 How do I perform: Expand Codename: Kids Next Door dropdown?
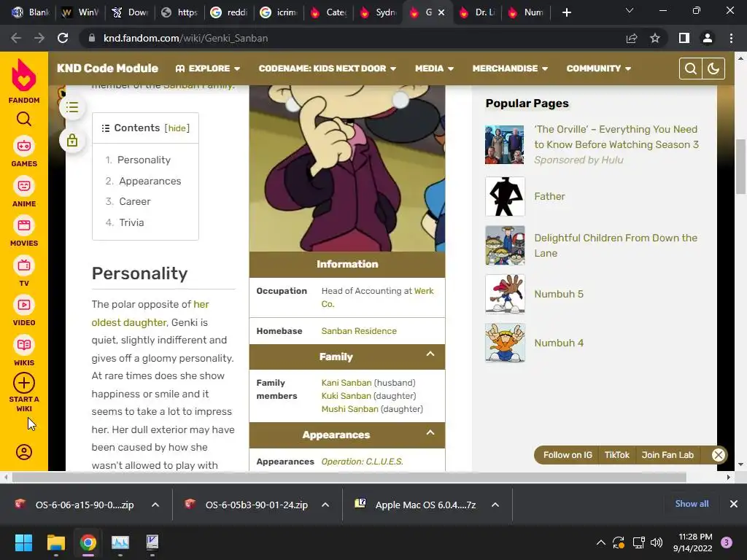click(328, 69)
